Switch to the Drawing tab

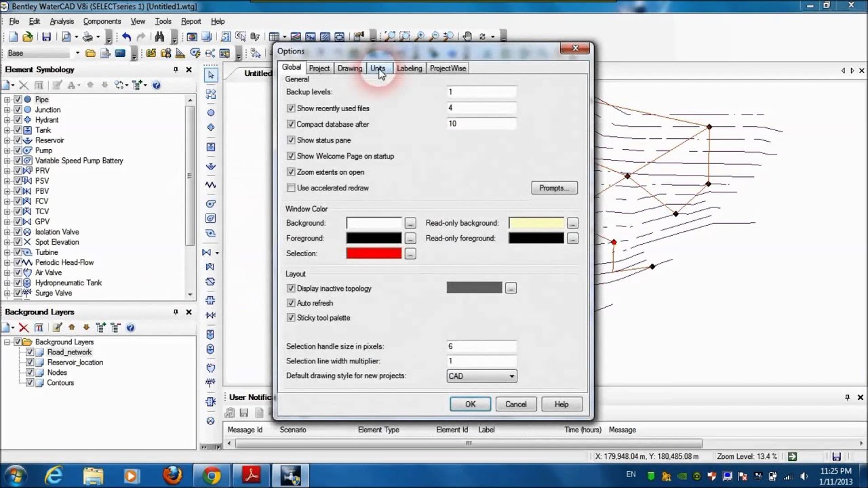pos(350,68)
